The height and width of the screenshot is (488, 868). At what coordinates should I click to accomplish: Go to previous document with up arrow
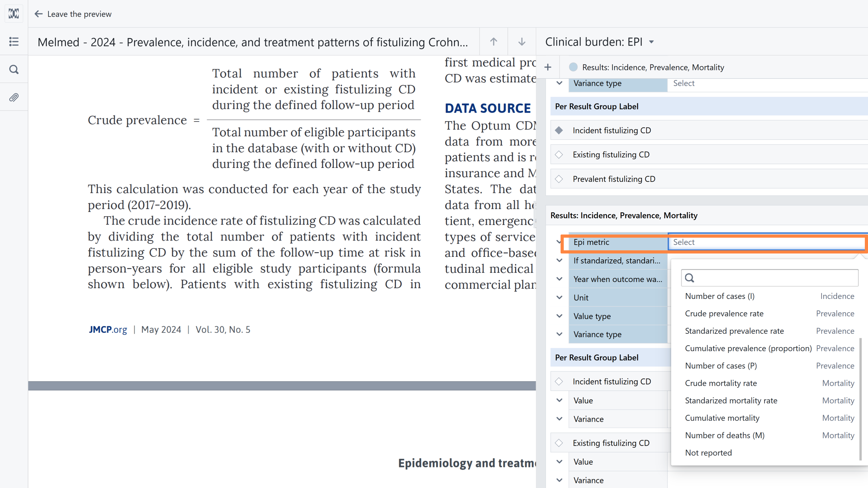tap(494, 42)
